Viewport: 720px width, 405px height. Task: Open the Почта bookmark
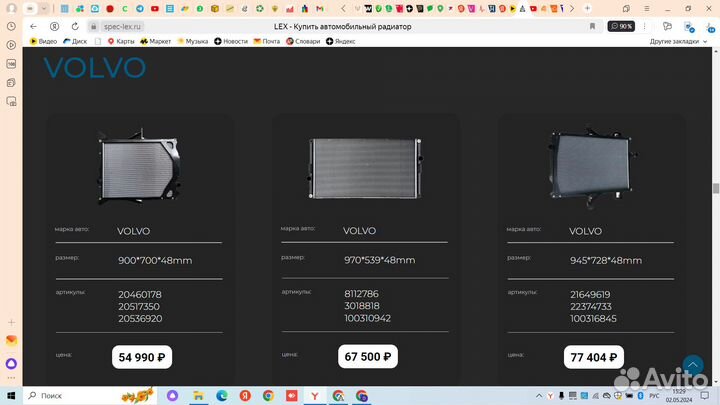click(x=267, y=41)
